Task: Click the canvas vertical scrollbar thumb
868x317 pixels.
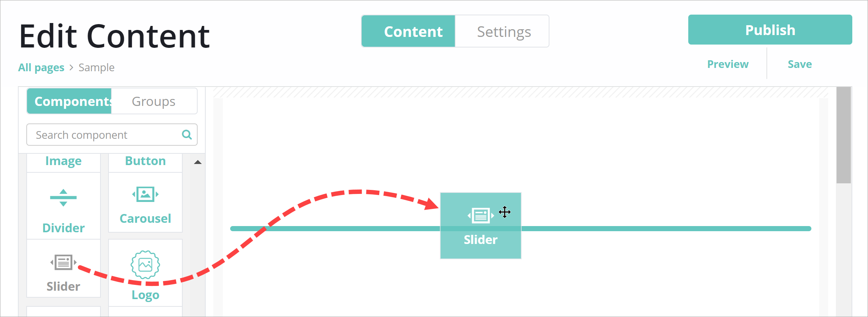Action: pos(844,135)
